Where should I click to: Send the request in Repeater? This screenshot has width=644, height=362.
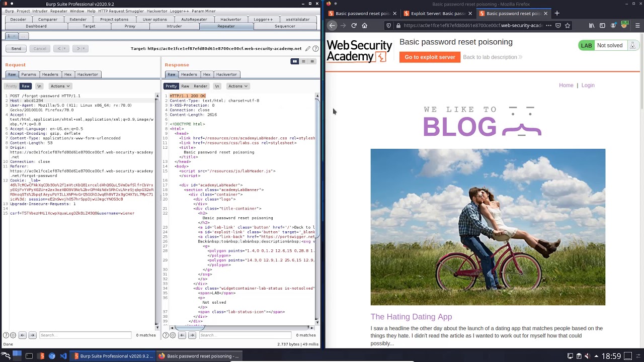tap(16, 49)
